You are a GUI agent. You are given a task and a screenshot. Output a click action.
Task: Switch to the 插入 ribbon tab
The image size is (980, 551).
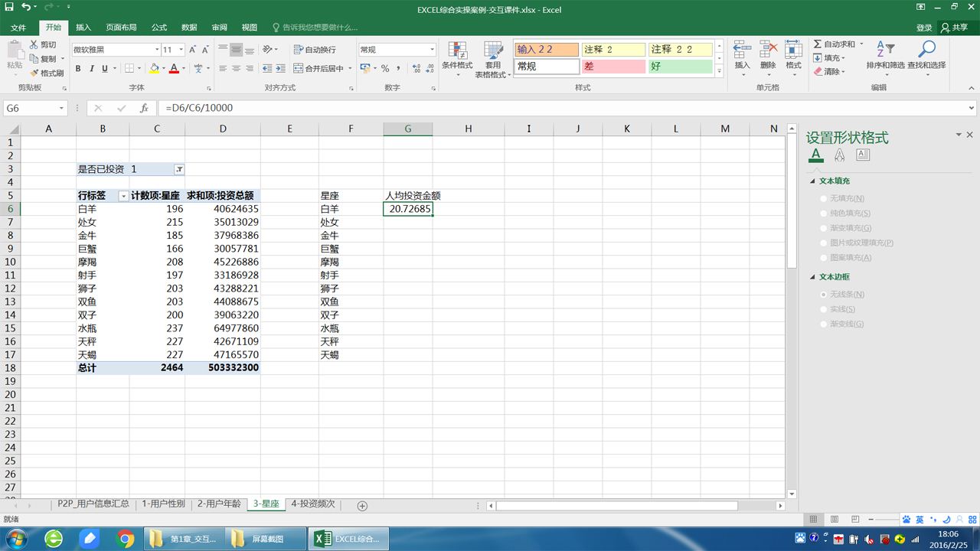(83, 28)
